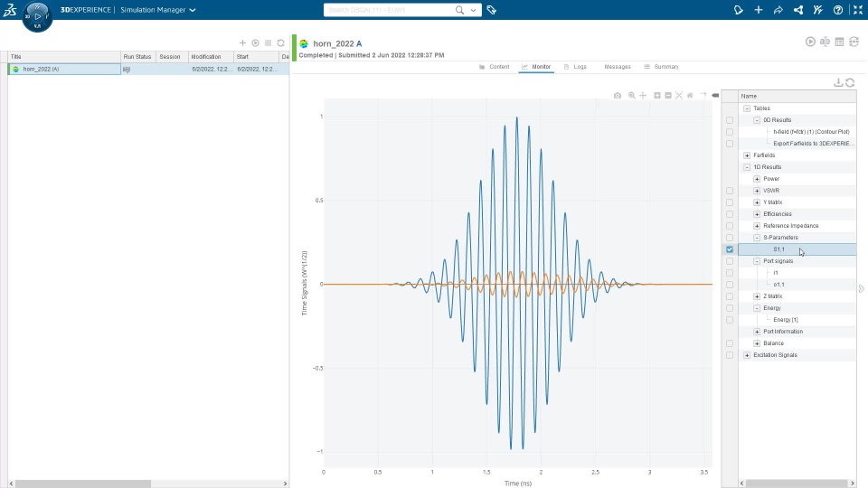Toggle fullscreen expand icon in top bar
The width and height of the screenshot is (868, 488).
click(x=858, y=10)
